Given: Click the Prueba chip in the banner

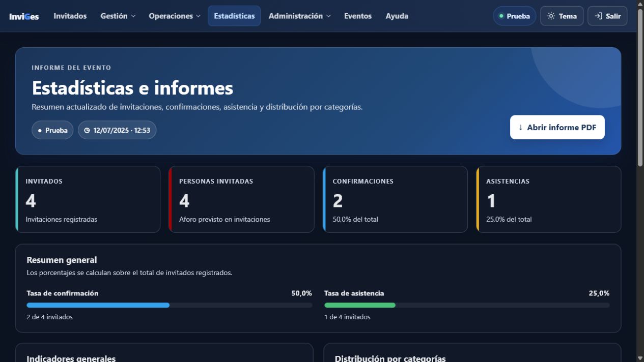Looking at the screenshot, I should pyautogui.click(x=52, y=130).
